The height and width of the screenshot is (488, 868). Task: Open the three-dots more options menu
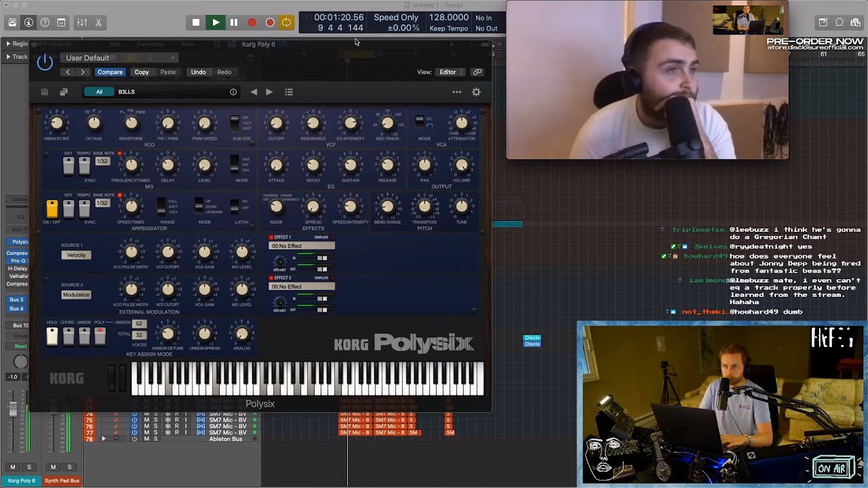pos(457,92)
